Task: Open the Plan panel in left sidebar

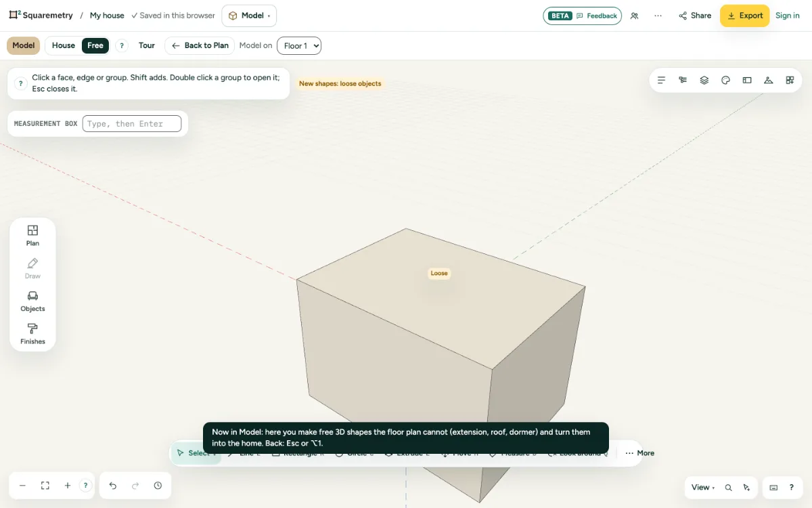Action: pyautogui.click(x=32, y=235)
